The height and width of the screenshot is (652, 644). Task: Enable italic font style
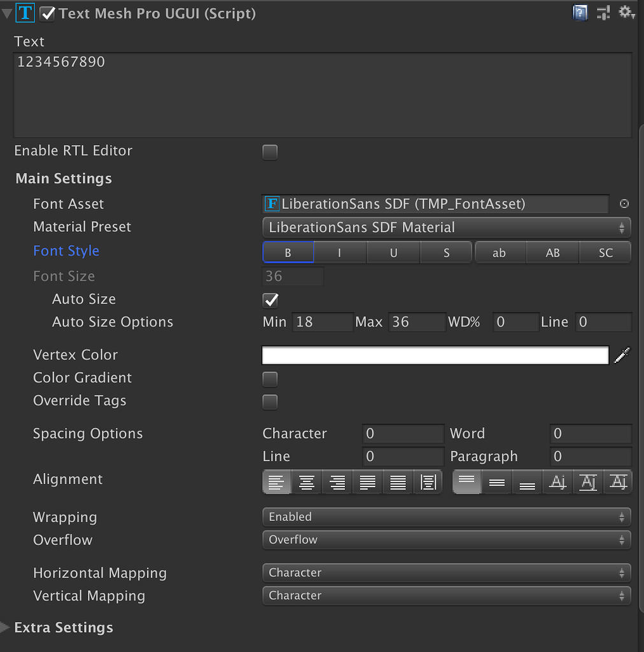340,252
